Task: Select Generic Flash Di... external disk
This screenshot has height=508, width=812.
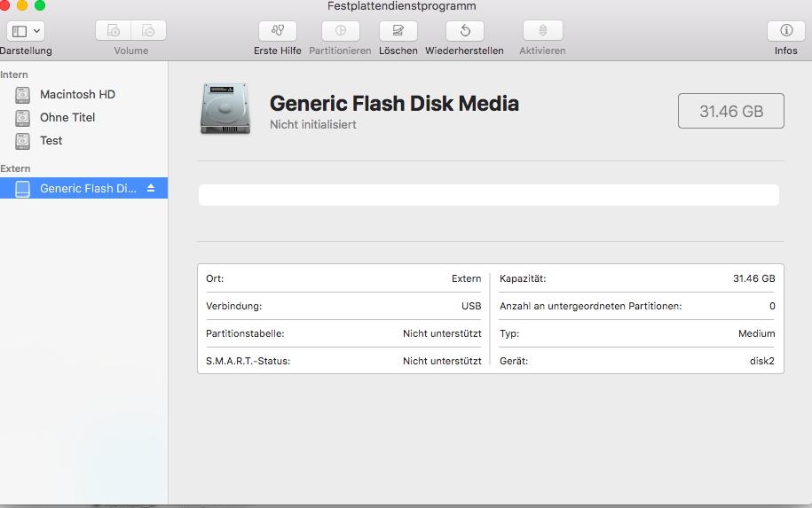Action: 84,188
